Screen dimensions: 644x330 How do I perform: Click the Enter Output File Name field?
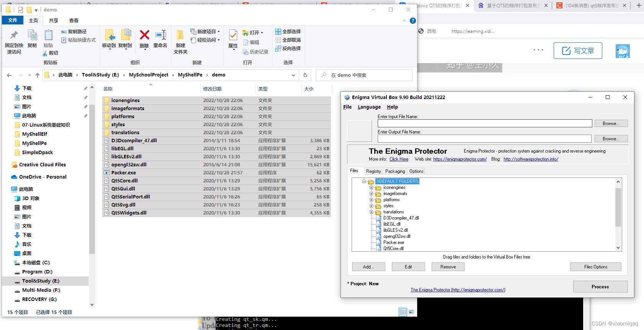[x=484, y=139]
